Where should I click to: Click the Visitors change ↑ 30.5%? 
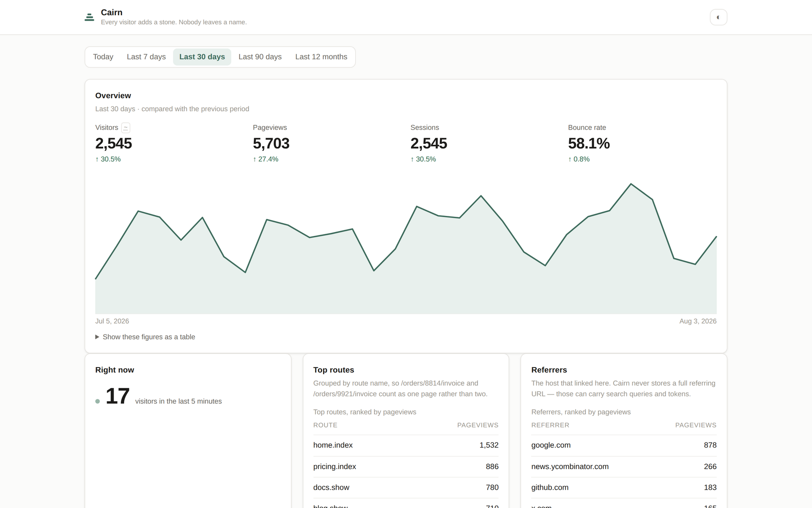click(108, 159)
